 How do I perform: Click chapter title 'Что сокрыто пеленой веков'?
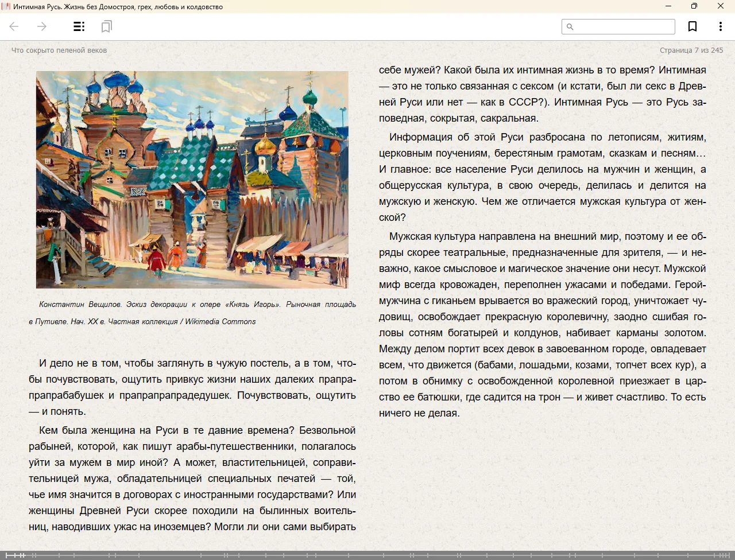click(59, 50)
